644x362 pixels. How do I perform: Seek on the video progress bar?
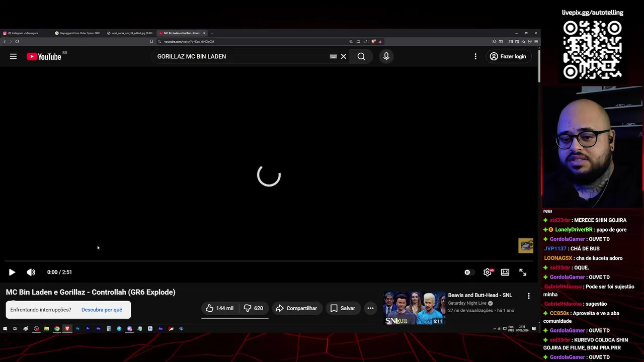click(269, 261)
